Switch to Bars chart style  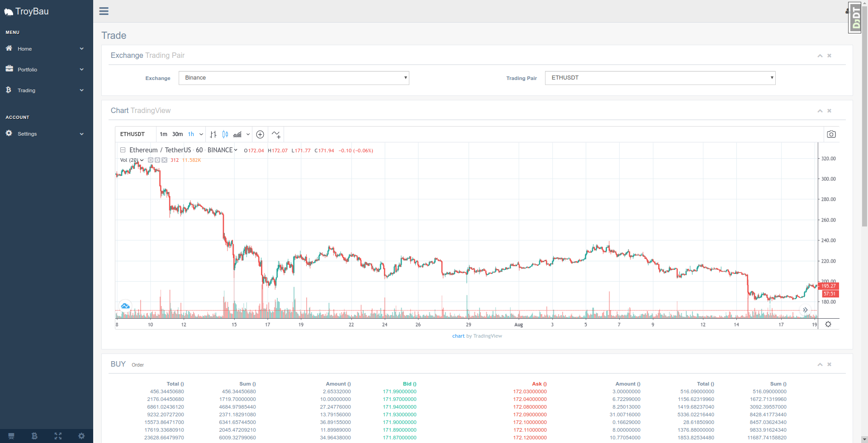[213, 134]
